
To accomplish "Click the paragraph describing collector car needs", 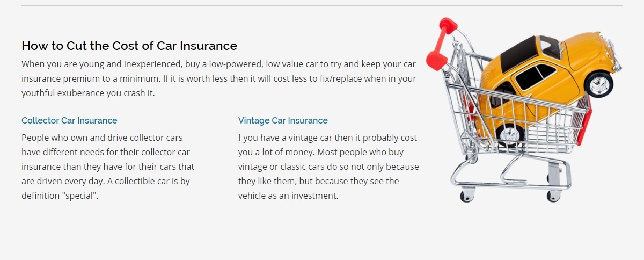I will point(108,167).
